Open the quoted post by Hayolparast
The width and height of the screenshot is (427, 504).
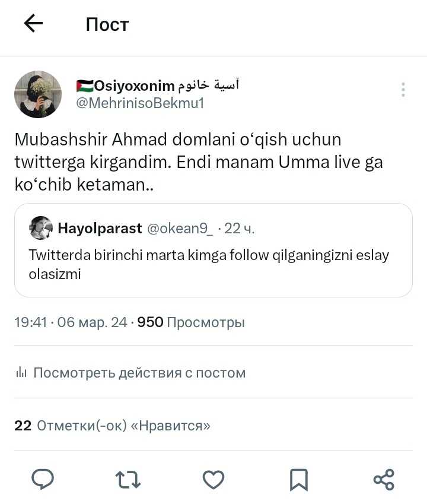[213, 264]
